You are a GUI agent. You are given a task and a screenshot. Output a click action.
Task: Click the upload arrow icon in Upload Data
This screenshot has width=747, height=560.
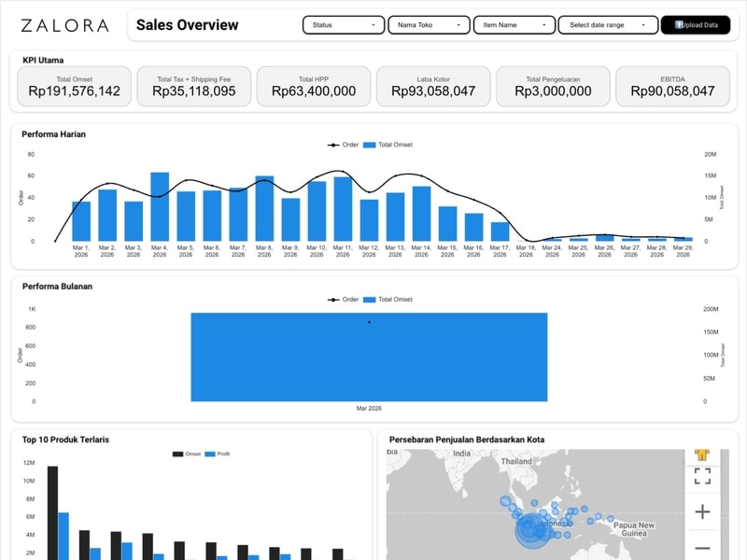click(680, 25)
